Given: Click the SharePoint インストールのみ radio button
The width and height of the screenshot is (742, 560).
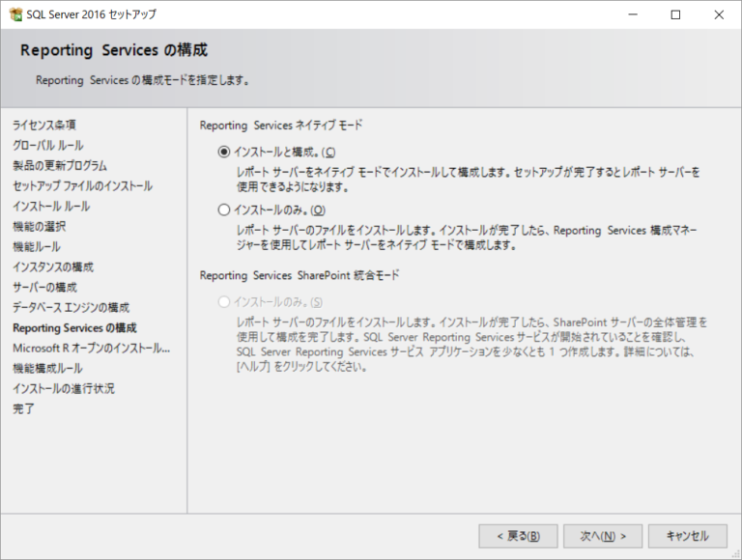Looking at the screenshot, I should point(225,302).
